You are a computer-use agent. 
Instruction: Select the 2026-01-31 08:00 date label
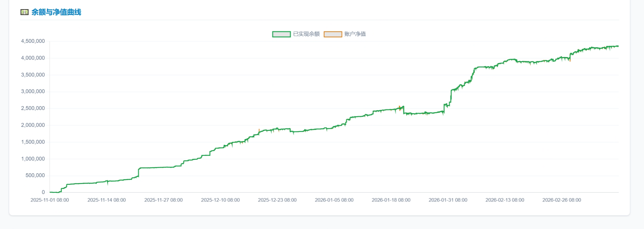(448, 200)
